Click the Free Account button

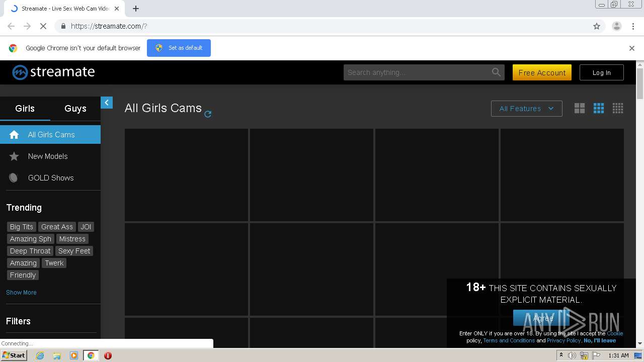[542, 72]
